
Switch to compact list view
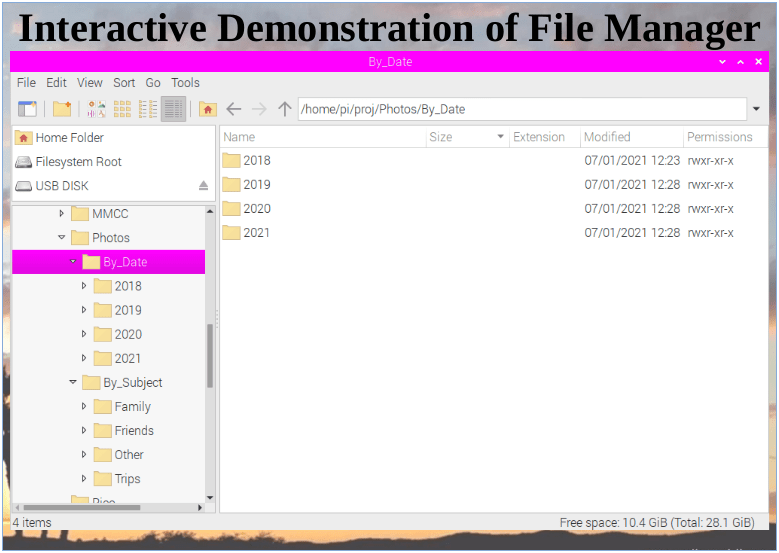[148, 109]
